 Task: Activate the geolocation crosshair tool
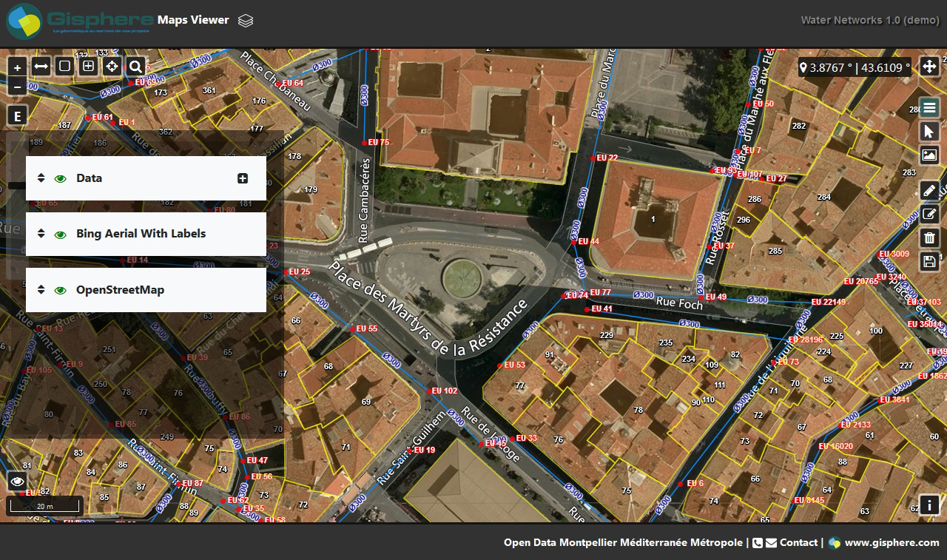112,67
